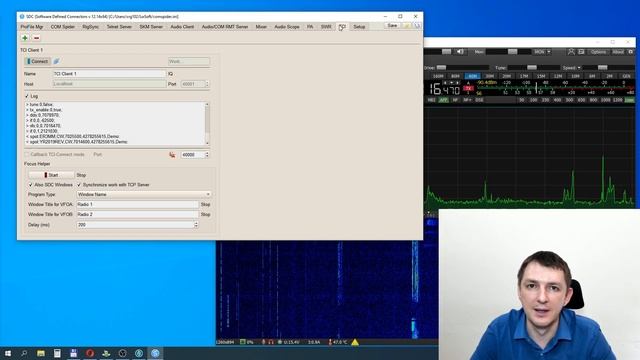The image size is (640, 360).
Task: Select the 6M band button
Action: [592, 76]
